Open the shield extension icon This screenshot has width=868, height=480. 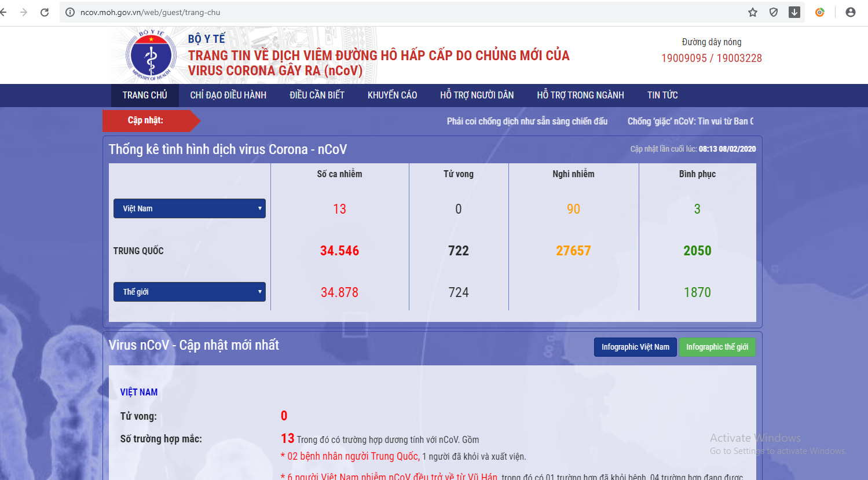(x=774, y=12)
